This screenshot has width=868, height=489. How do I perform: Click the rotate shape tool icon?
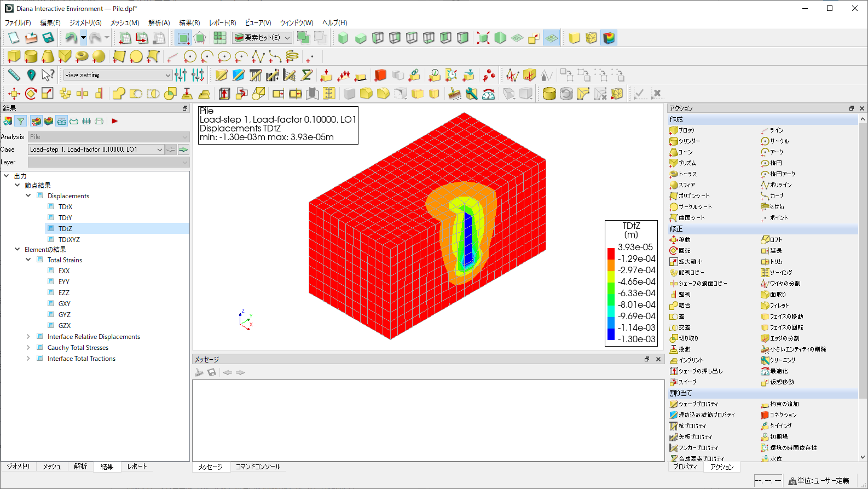[x=31, y=94]
